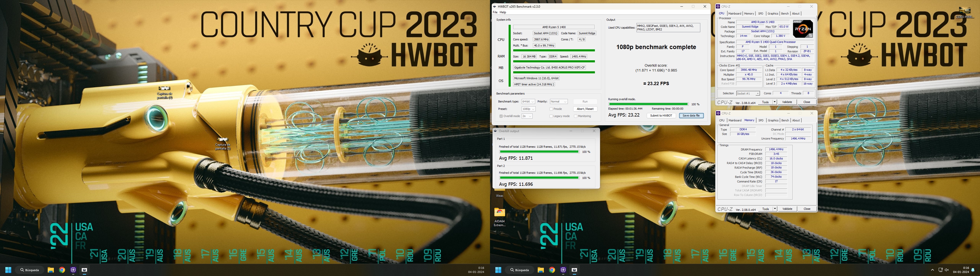980x276 pixels.
Task: Click the DRAM Frequency 1496.4 MHz value
Action: coord(776,149)
